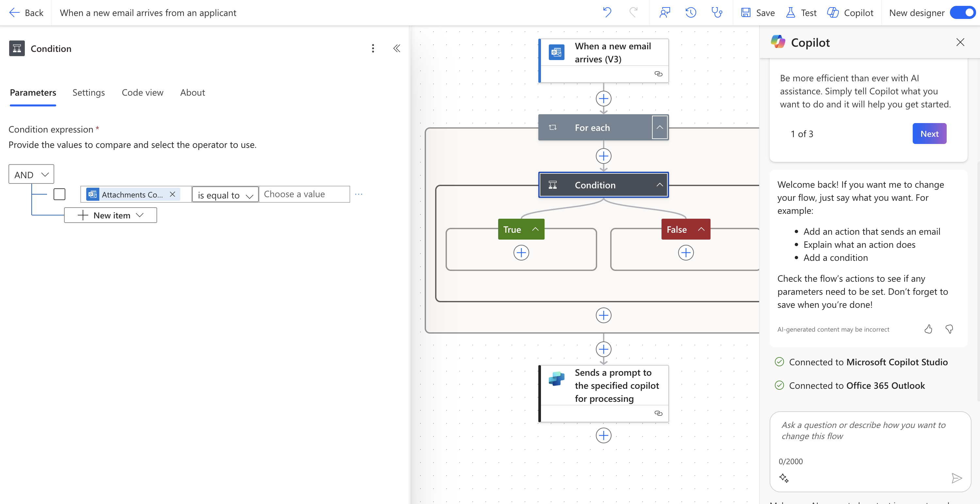This screenshot has width=980, height=504.
Task: Click the Choose a value field
Action: point(304,194)
